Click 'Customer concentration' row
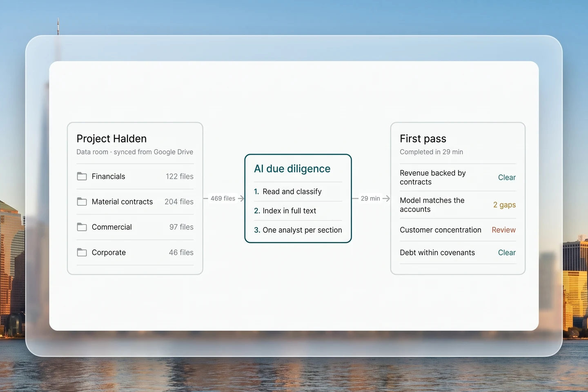Image resolution: width=588 pixels, height=392 pixels. click(458, 230)
